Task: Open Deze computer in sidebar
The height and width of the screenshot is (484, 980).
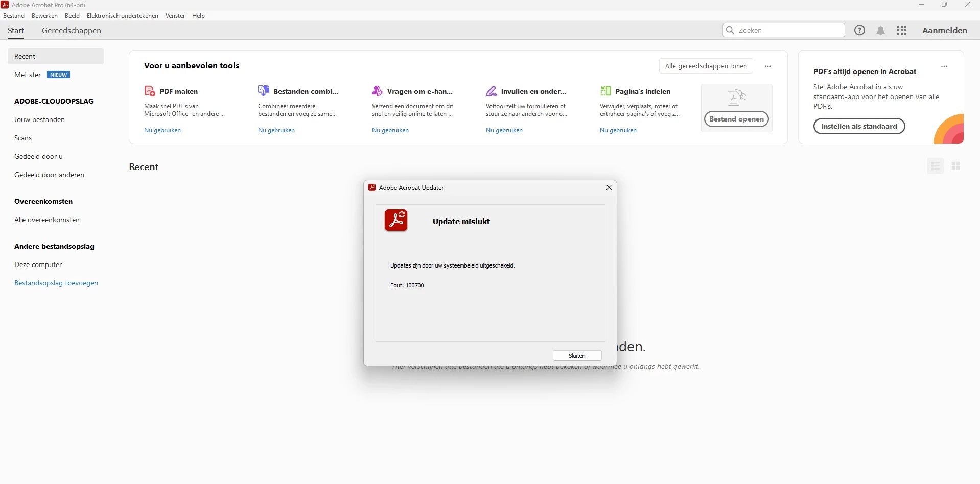Action: point(38,264)
